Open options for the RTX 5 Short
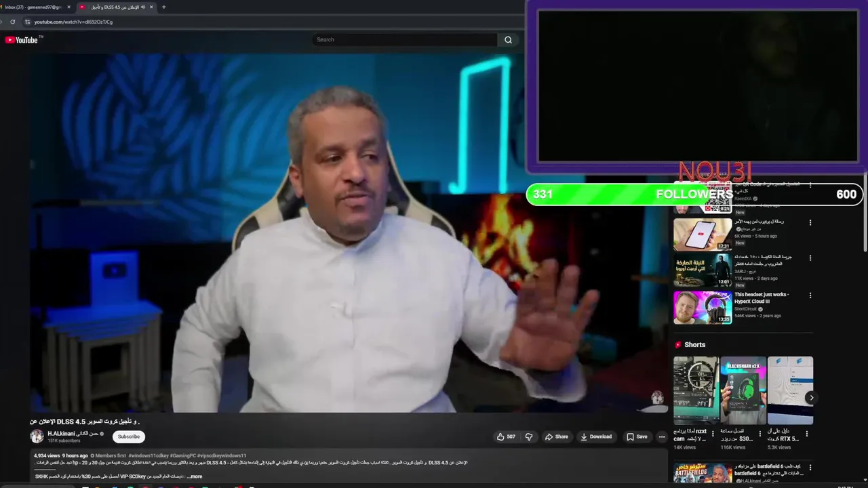 (807, 434)
